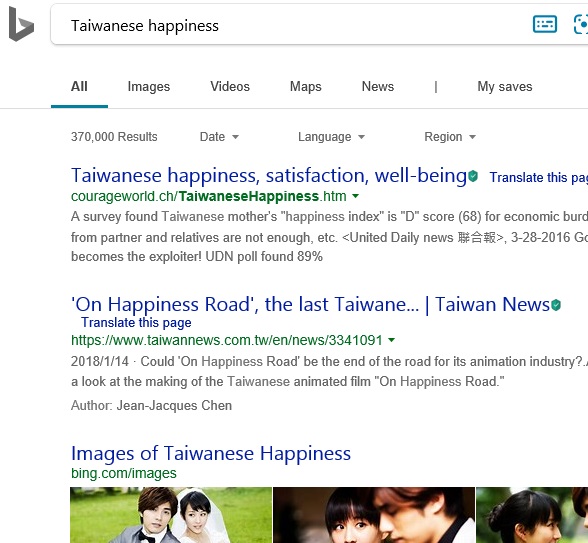Expand the Date filter dropdown
This screenshot has height=543, width=588.
coord(219,137)
